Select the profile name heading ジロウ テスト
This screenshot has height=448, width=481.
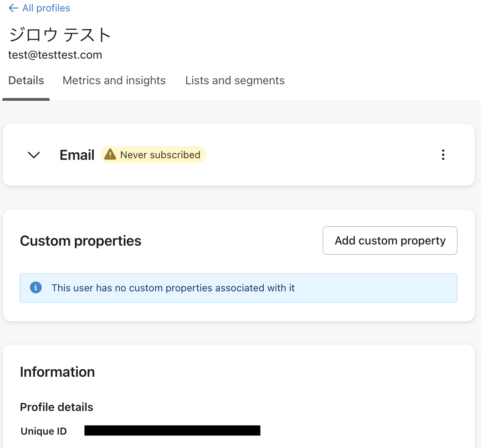60,35
